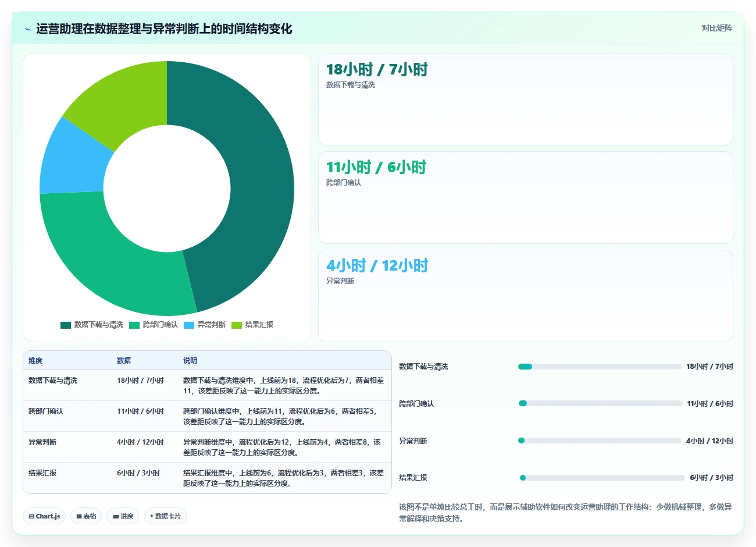Toggle 异常判断 legend color box
756x547 pixels.
click(189, 325)
